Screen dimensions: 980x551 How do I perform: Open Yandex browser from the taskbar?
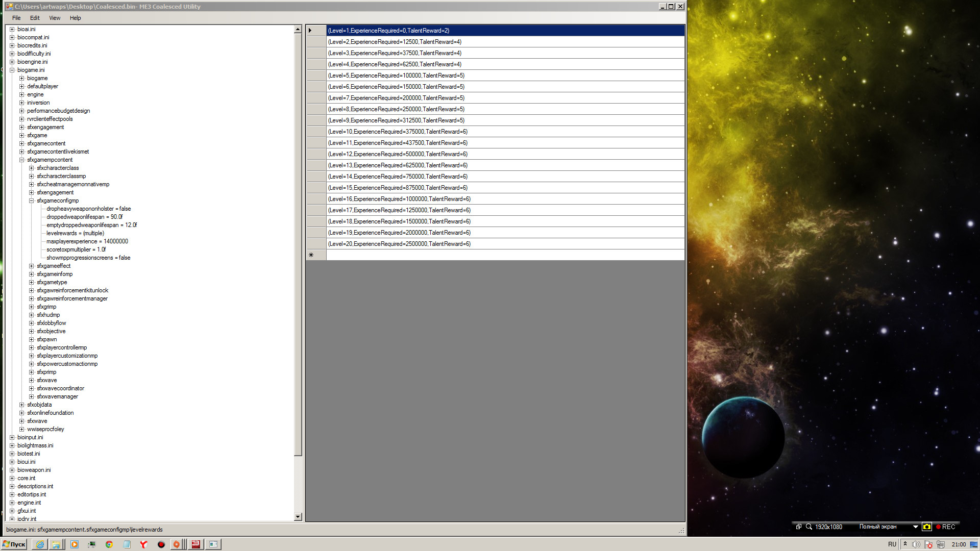coord(143,544)
